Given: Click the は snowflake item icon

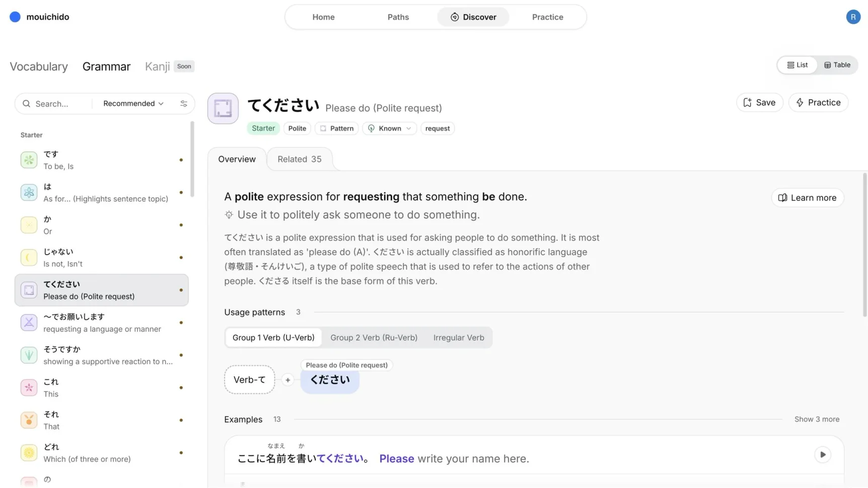Looking at the screenshot, I should tap(29, 193).
